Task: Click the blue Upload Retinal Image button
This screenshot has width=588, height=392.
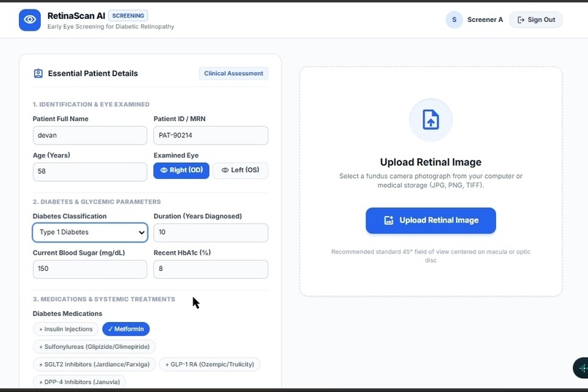Action: (430, 220)
